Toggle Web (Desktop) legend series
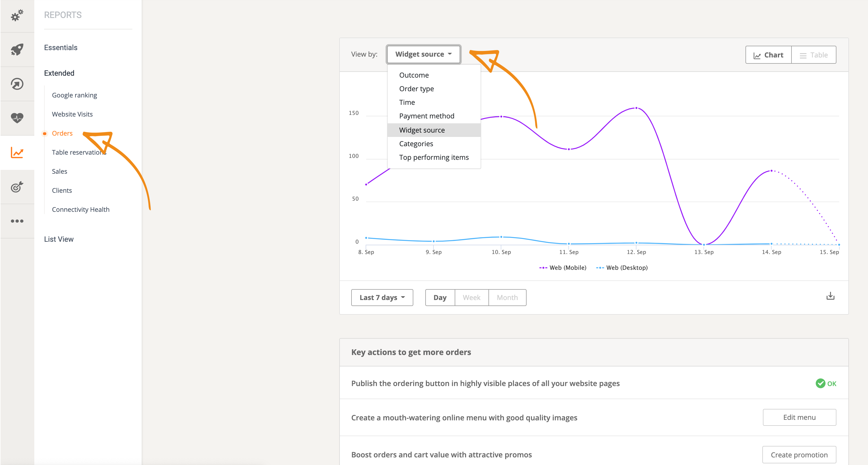This screenshot has height=465, width=868. pyautogui.click(x=622, y=268)
